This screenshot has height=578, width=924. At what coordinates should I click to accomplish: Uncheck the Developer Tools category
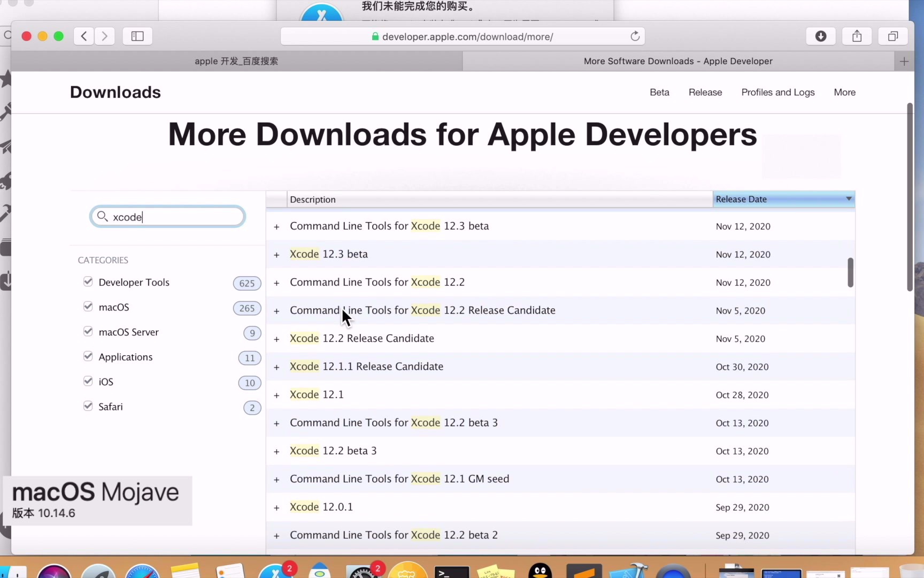pos(88,282)
